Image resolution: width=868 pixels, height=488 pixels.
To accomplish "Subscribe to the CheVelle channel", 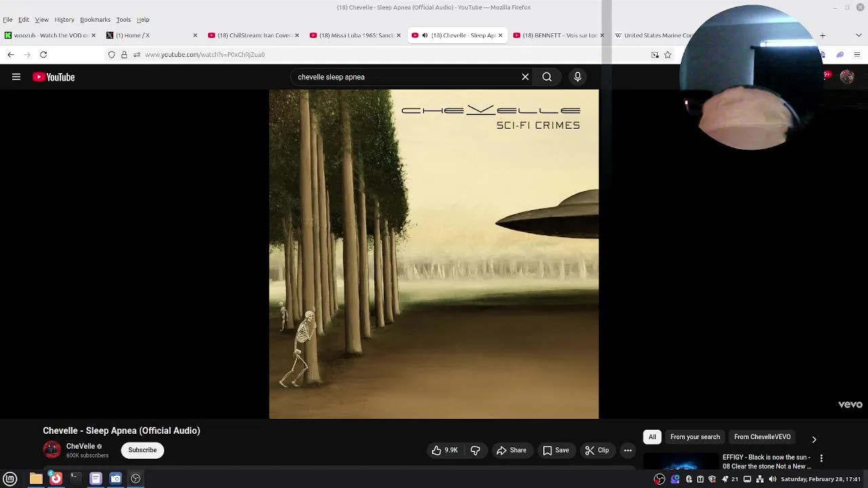I will [142, 450].
